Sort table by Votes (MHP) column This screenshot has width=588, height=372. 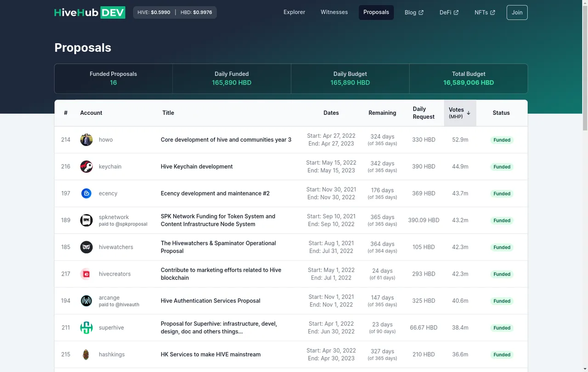tap(460, 113)
